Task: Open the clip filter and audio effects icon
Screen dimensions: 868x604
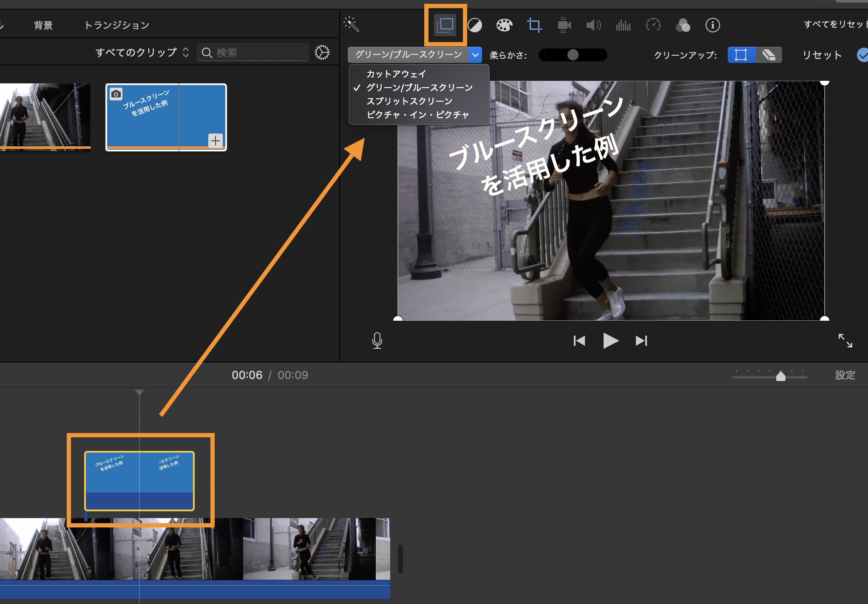Action: [x=683, y=26]
